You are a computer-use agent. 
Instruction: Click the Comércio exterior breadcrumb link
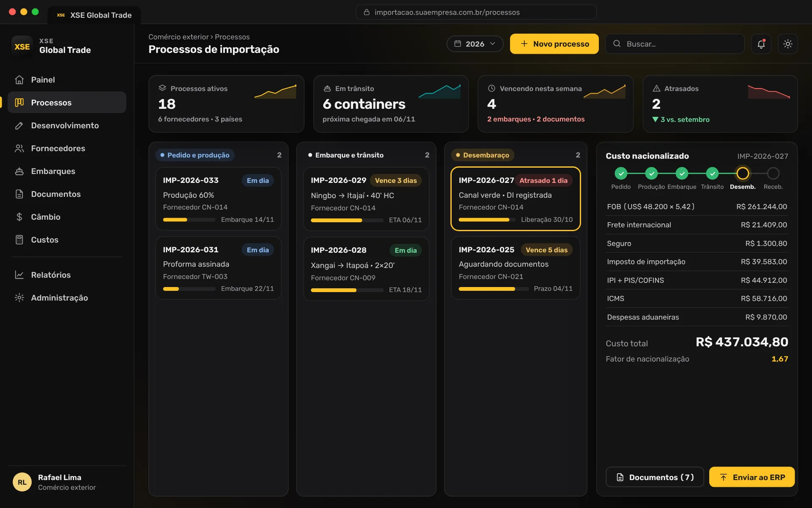[x=178, y=37]
